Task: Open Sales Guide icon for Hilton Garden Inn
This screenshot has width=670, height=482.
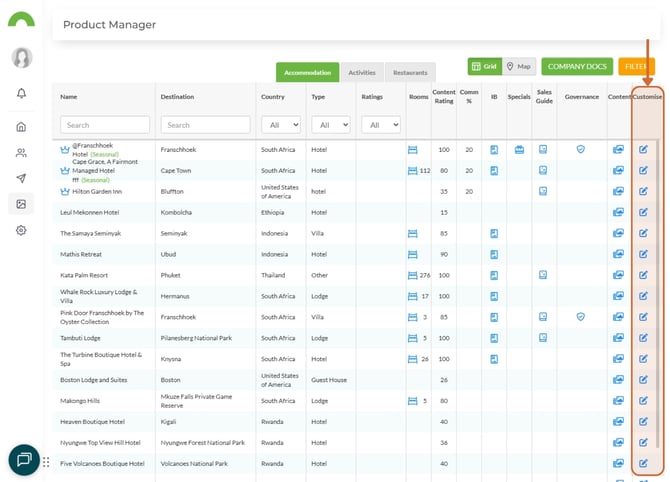Action: point(543,191)
